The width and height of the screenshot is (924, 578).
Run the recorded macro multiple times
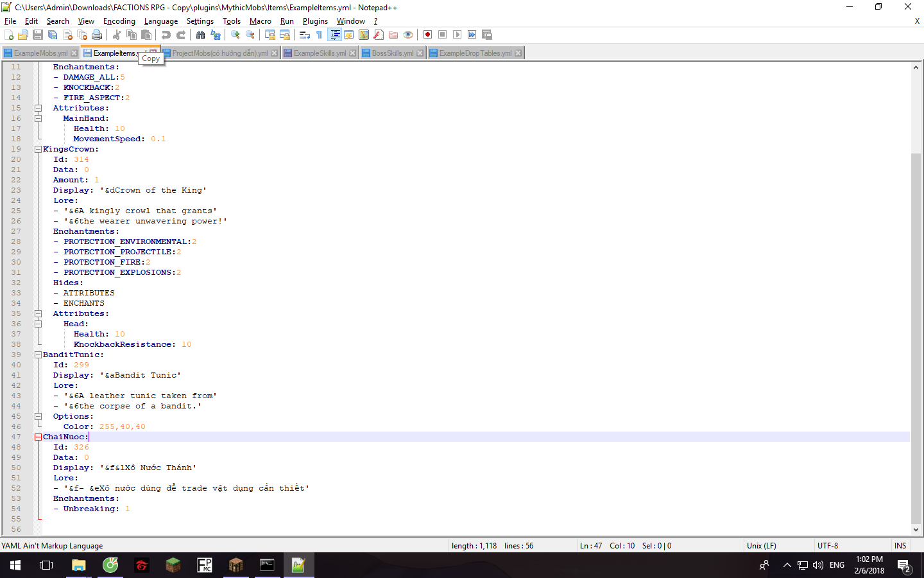click(473, 35)
